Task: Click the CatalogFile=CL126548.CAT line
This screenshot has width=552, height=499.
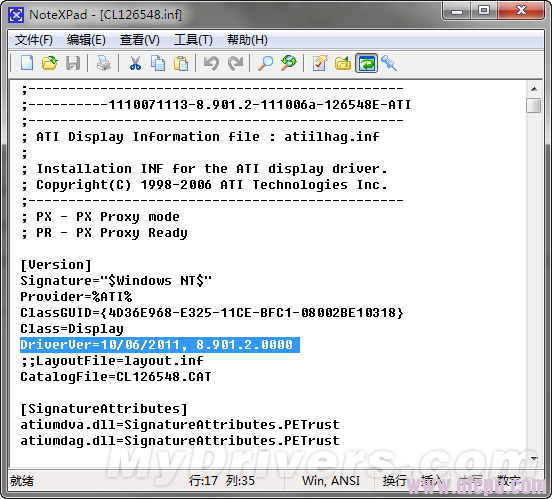Action: [116, 377]
